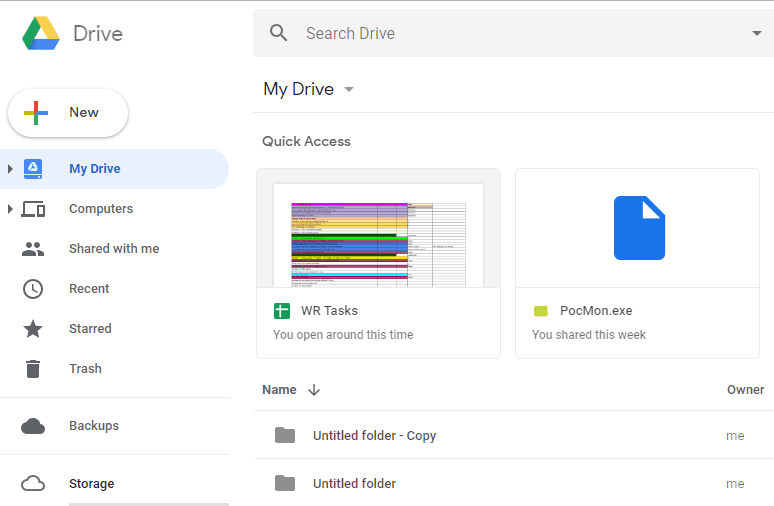The width and height of the screenshot is (774, 506).
Task: Click the PocMon.exe file name
Action: 596,311
